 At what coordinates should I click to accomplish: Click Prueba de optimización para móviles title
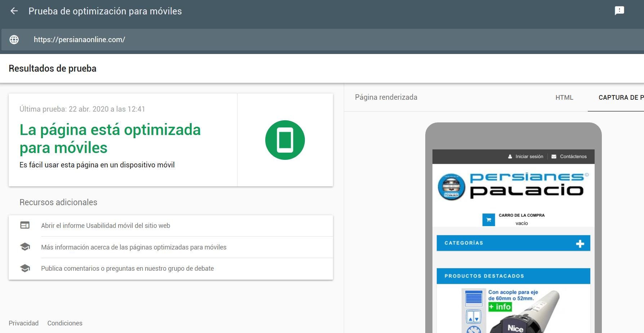(105, 11)
